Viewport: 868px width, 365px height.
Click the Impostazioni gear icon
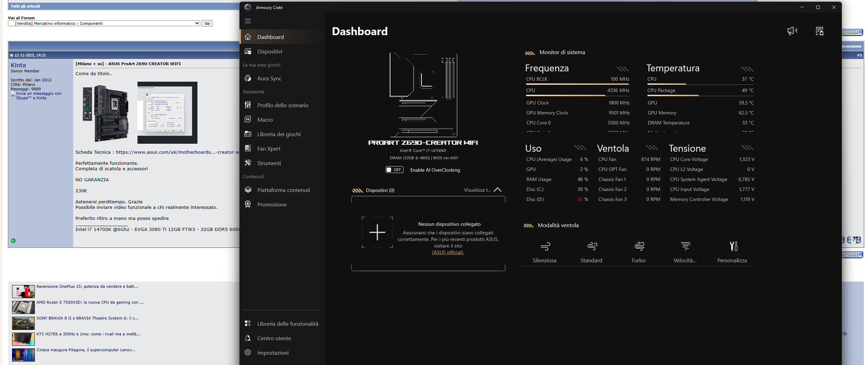(248, 353)
